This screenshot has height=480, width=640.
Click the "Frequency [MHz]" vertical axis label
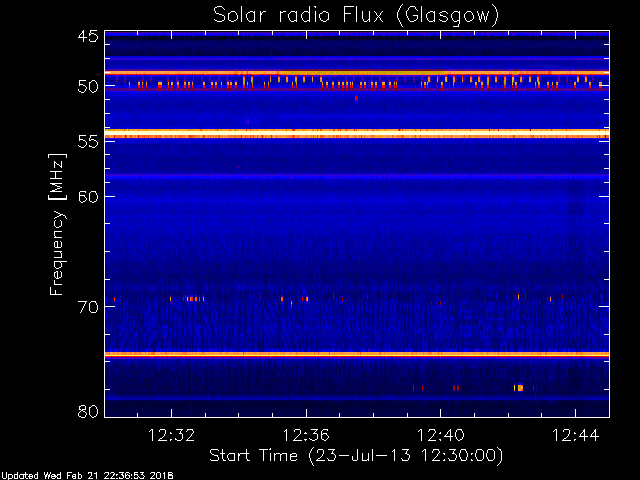58,223
